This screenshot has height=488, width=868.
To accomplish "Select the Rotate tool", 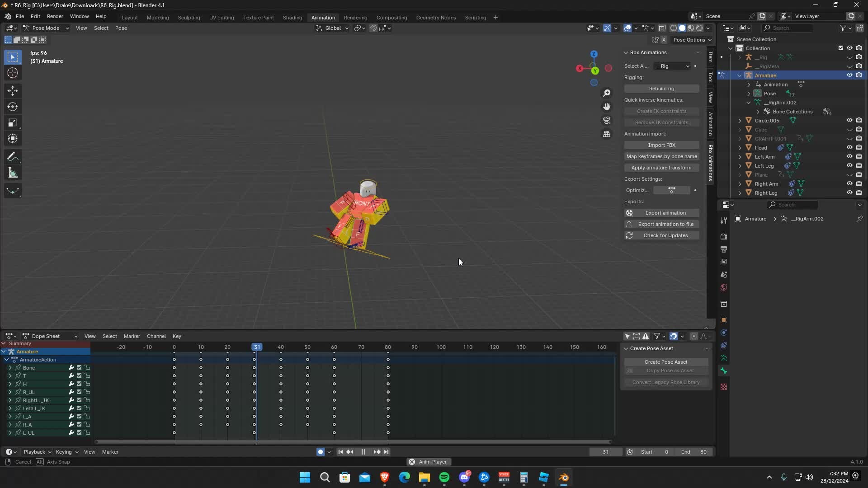I will point(13,107).
